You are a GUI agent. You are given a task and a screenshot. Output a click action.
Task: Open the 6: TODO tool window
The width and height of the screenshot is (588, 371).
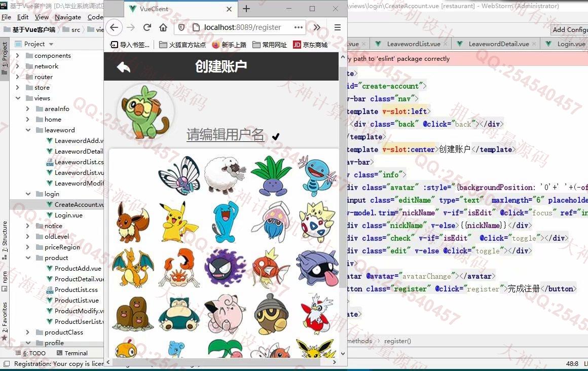[x=30, y=353]
